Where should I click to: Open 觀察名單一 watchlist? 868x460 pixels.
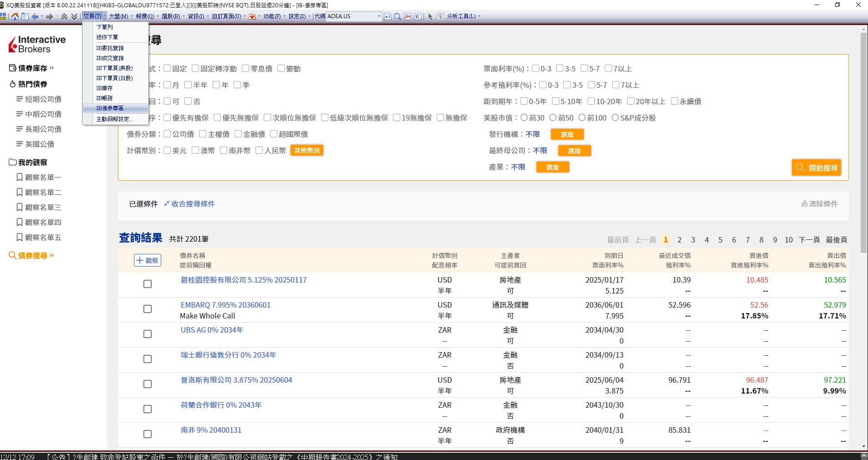point(39,177)
